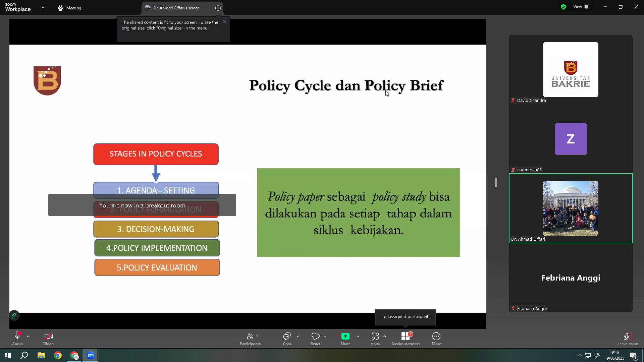Open the Windows Start menu

click(x=8, y=355)
